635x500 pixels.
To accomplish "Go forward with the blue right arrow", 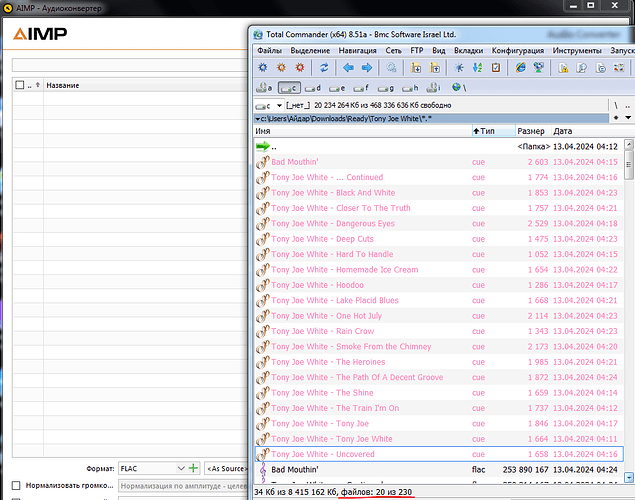I will point(367,68).
